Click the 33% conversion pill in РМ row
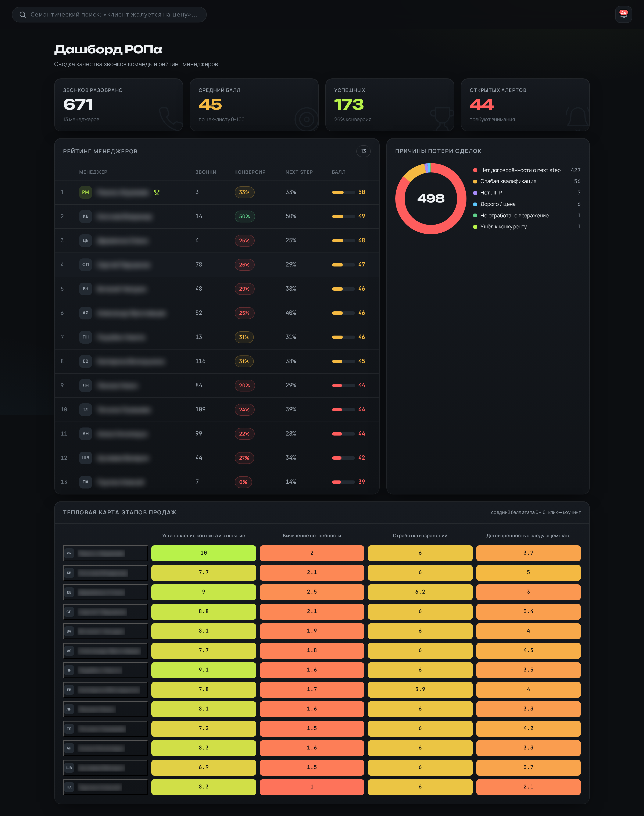The width and height of the screenshot is (644, 816). 244,192
